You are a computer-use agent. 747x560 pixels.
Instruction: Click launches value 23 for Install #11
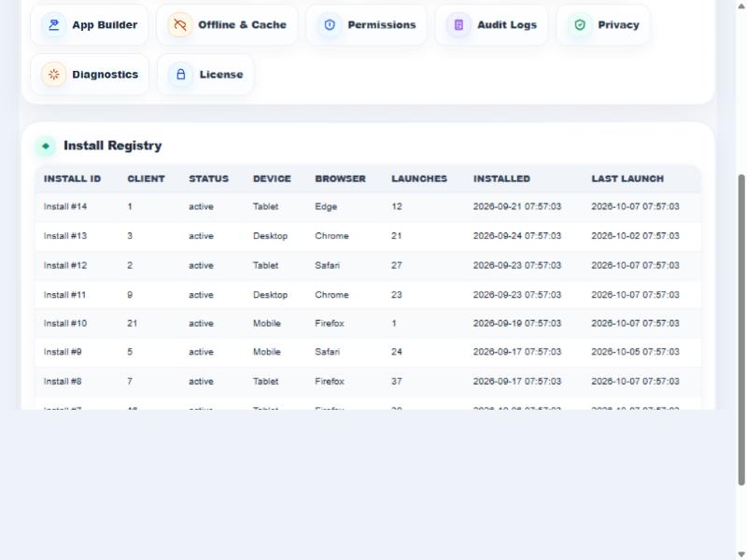[x=396, y=295]
